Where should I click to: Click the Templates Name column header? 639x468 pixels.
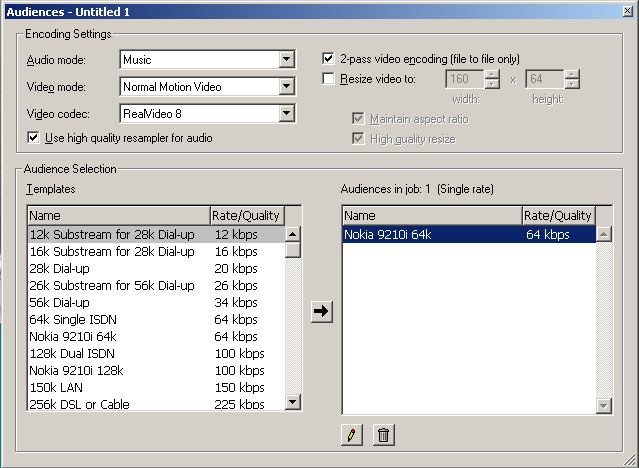117,215
